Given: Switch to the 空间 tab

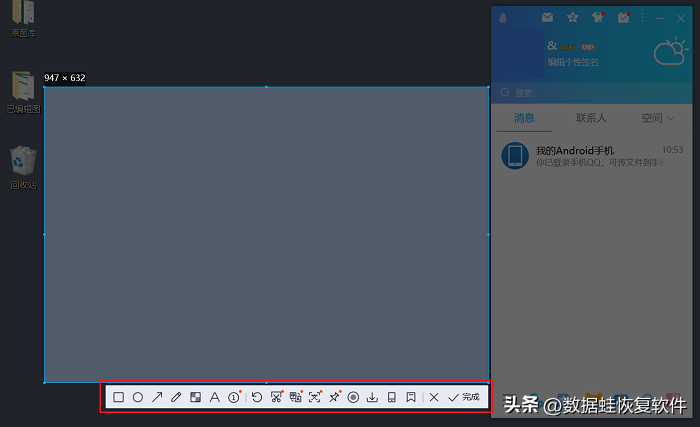Looking at the screenshot, I should point(652,118).
